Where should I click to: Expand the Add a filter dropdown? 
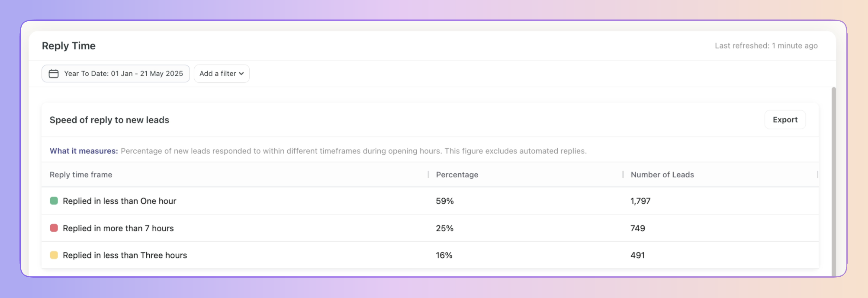pyautogui.click(x=222, y=74)
